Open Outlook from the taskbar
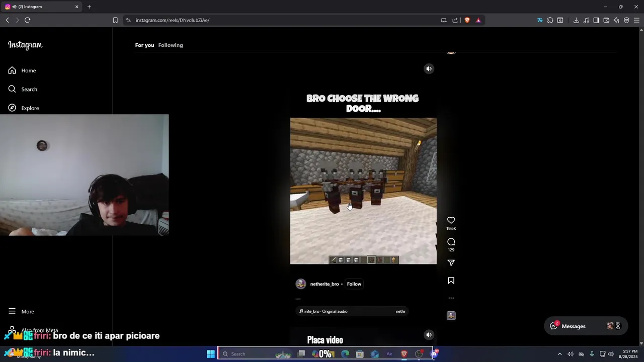This screenshot has height=362, width=644. [x=374, y=354]
